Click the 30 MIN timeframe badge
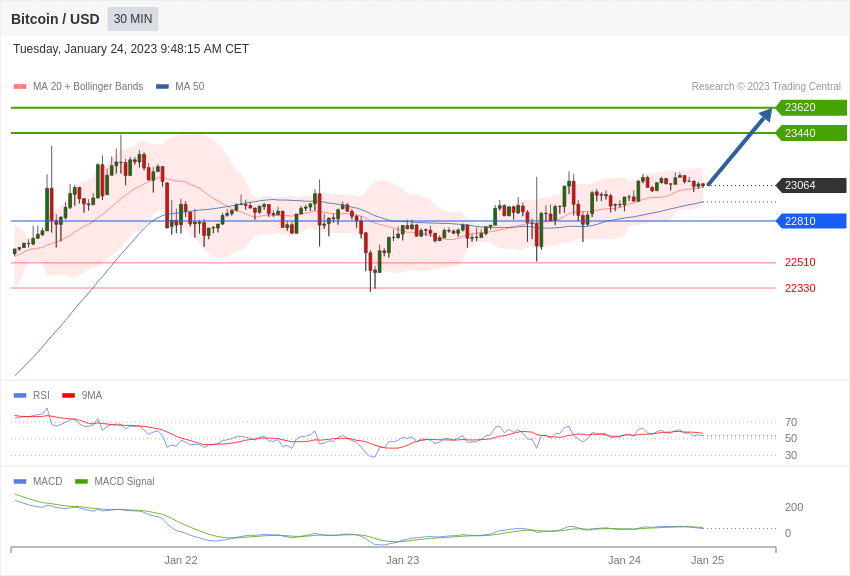Screen dimensions: 850x576 pyautogui.click(x=133, y=19)
